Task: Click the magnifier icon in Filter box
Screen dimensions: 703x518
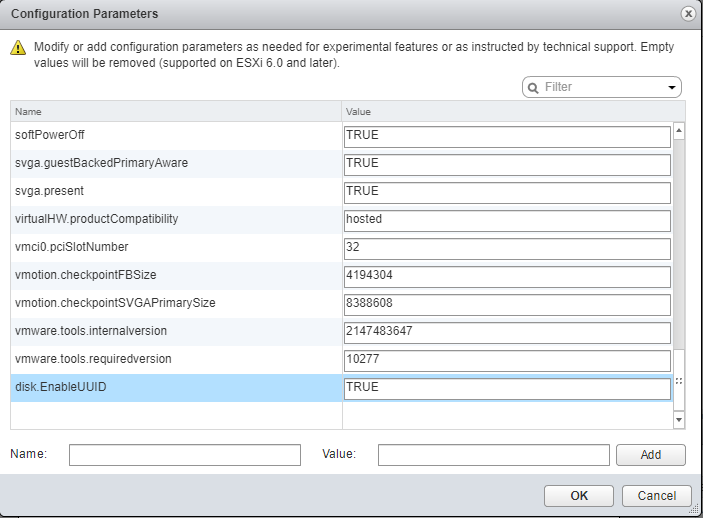Action: (x=533, y=87)
